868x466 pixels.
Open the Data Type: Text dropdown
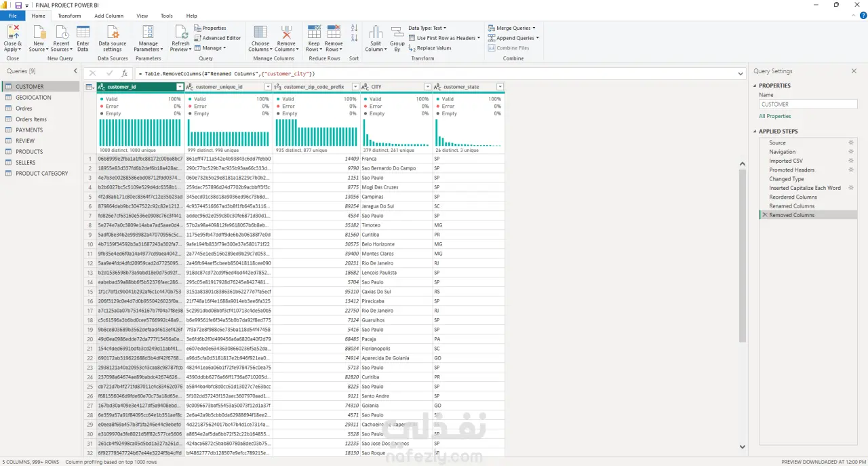click(x=427, y=28)
